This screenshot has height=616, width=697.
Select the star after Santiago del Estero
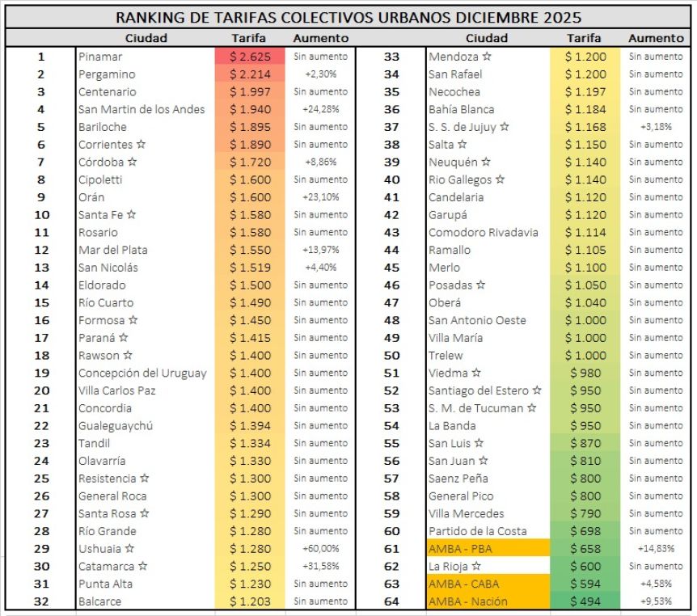(537, 390)
